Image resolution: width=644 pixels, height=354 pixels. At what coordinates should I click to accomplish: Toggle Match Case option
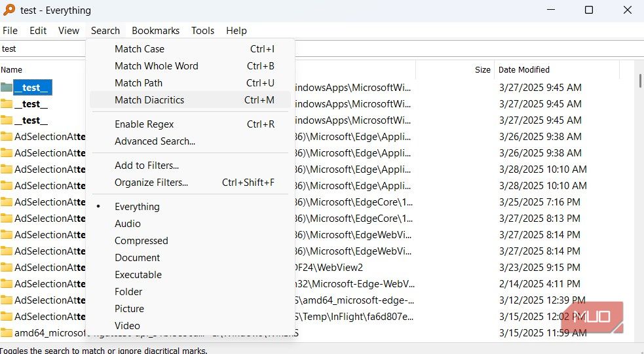point(190,49)
